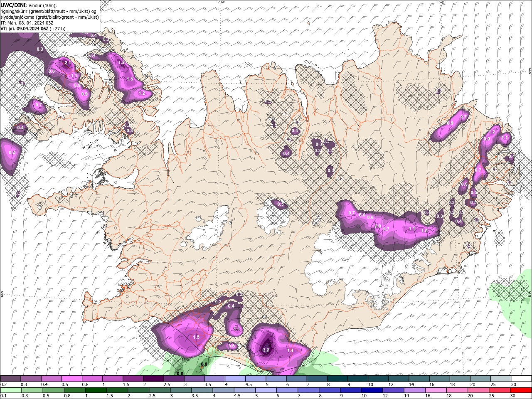Click the violet swatch from 12 to 14 in the lower legend
Viewport: 532px width, 399px height.
coord(393,390)
